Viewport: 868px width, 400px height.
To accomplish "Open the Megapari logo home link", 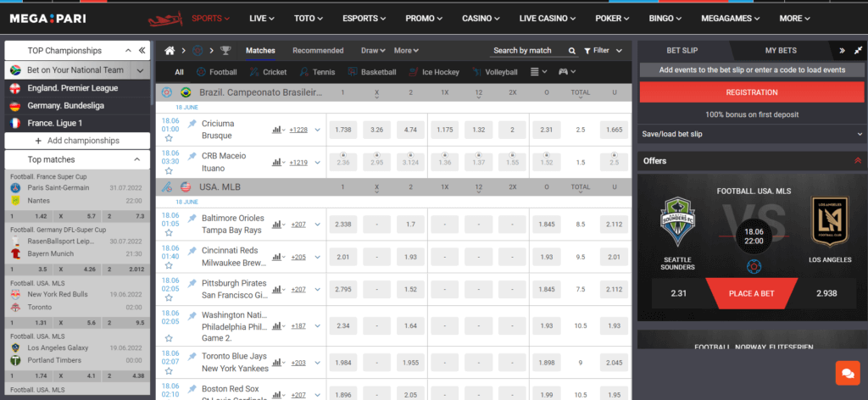I will point(47,19).
